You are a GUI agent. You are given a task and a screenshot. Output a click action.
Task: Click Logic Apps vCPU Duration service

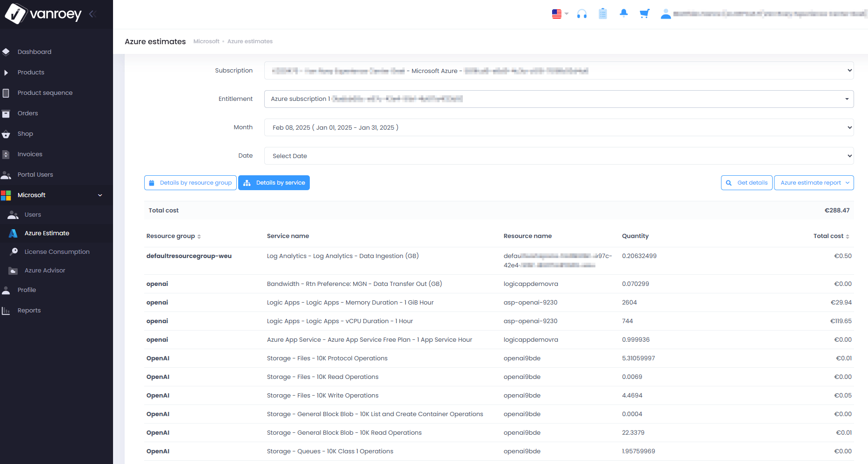coord(340,321)
